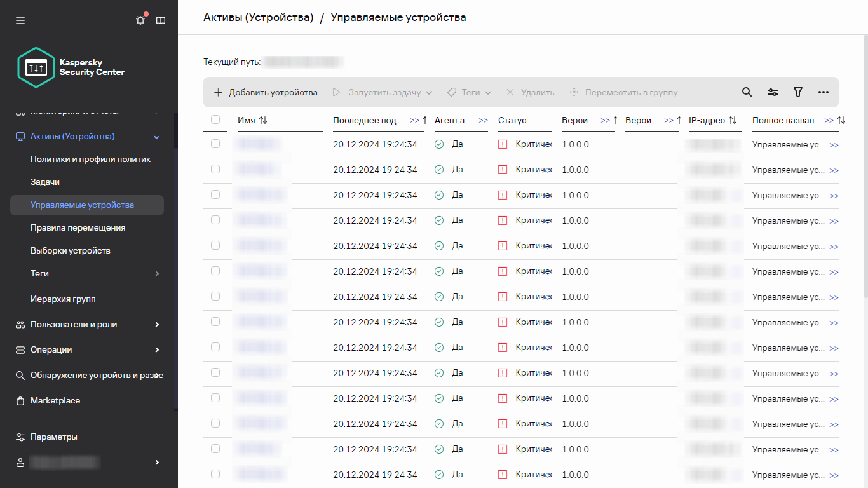This screenshot has width=868, height=488.
Task: Open column settings via the sliders icon
Action: pyautogui.click(x=772, y=92)
